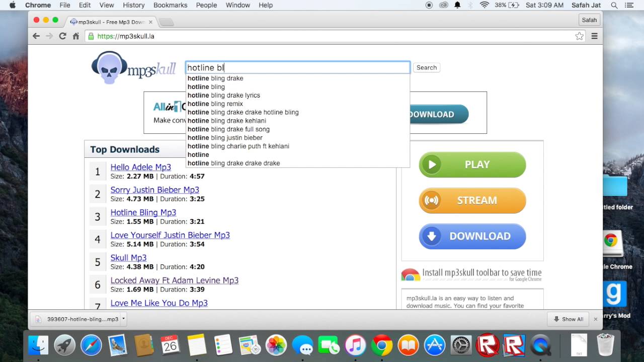Open Finder from the dock
Viewport: 644px width, 362px height.
38,345
